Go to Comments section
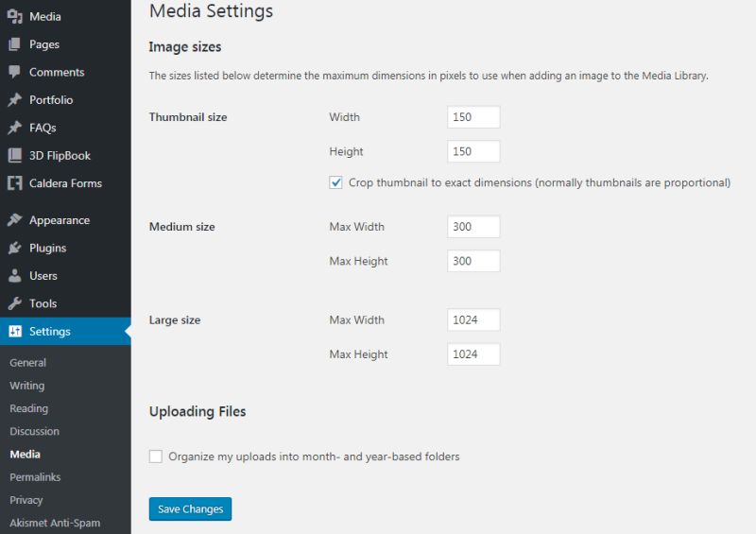Screen dimensions: 756x534 [x=57, y=72]
